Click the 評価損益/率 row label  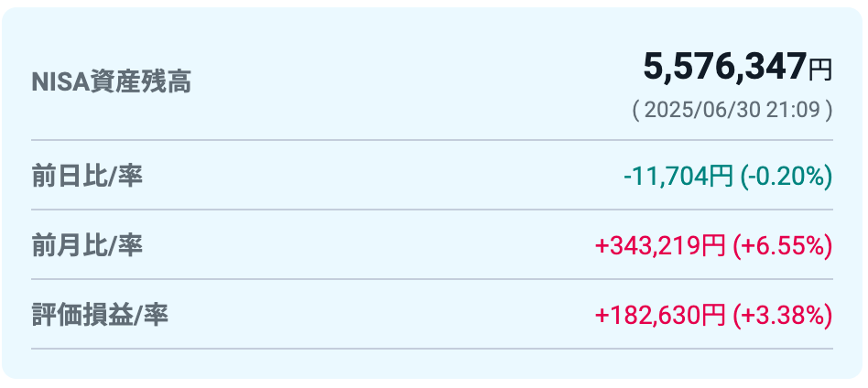pyautogui.click(x=100, y=315)
